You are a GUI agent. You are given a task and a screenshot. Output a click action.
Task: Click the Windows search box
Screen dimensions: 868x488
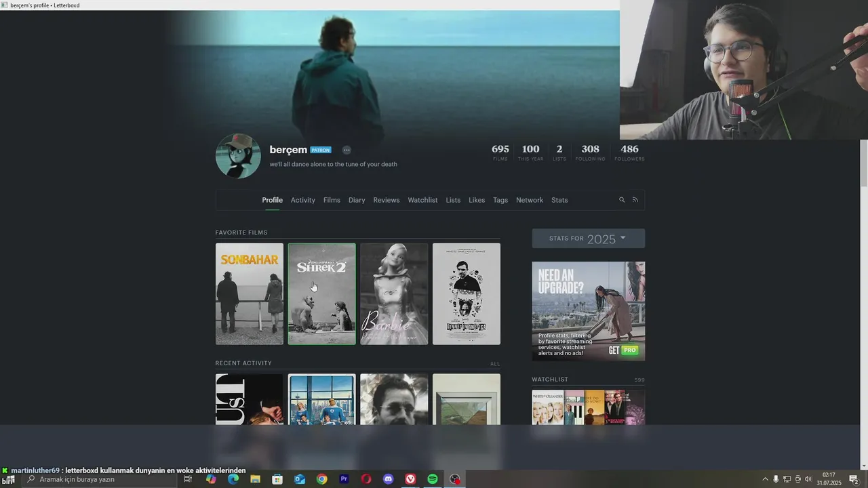point(98,479)
